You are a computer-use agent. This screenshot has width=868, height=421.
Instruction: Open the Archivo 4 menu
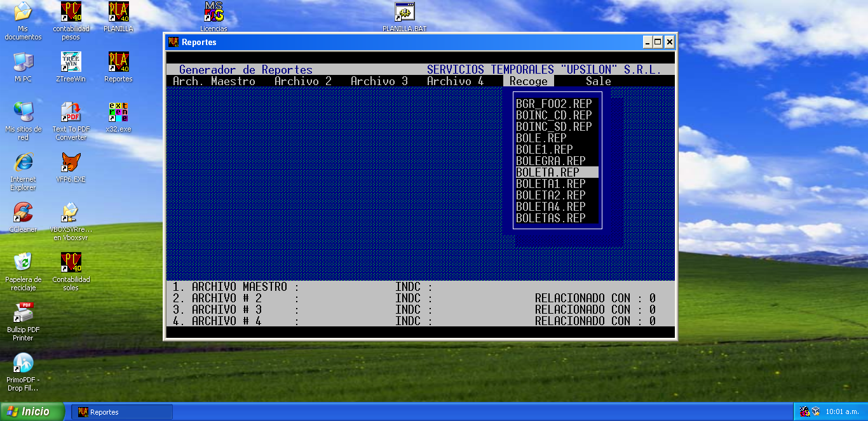tap(456, 81)
